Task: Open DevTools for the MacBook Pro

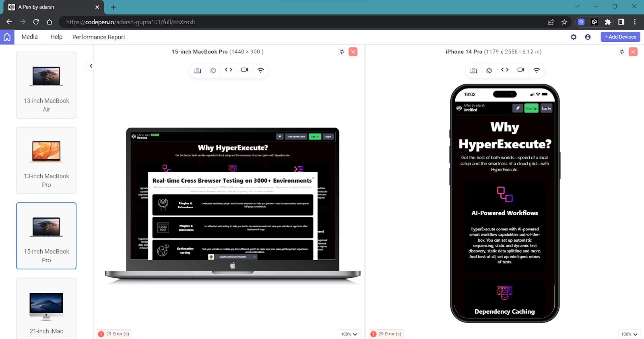Action: pyautogui.click(x=229, y=70)
